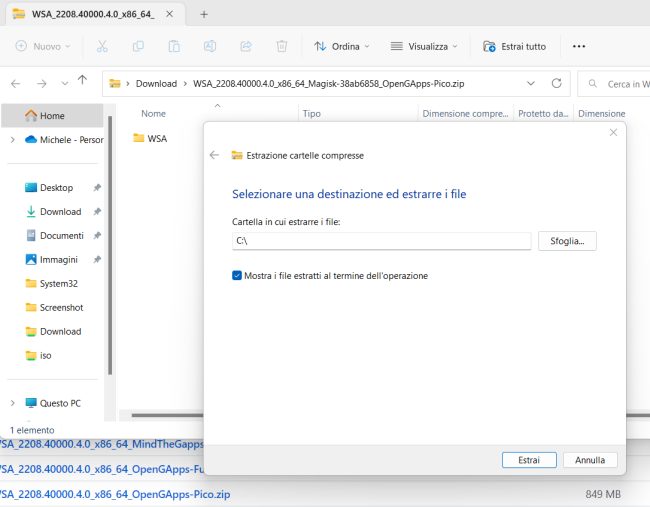Open the three-dots more options menu
Viewport: 650px width, 507px height.
[x=579, y=46]
